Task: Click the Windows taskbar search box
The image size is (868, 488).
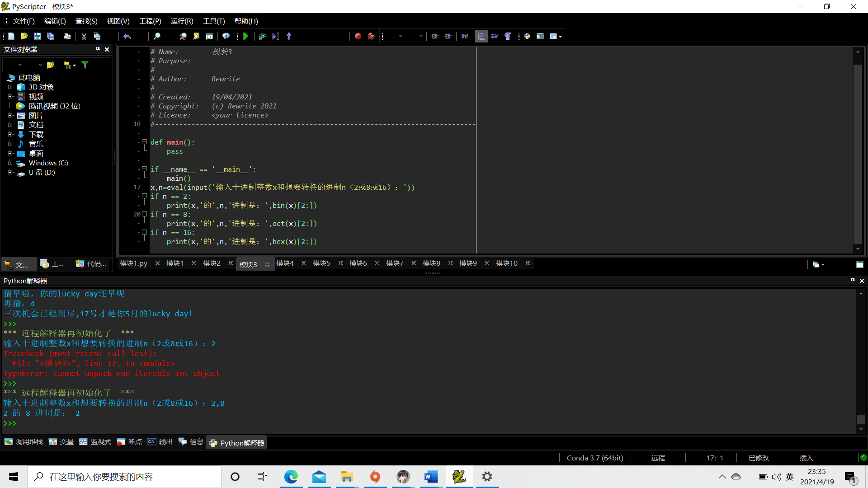Action: click(124, 477)
